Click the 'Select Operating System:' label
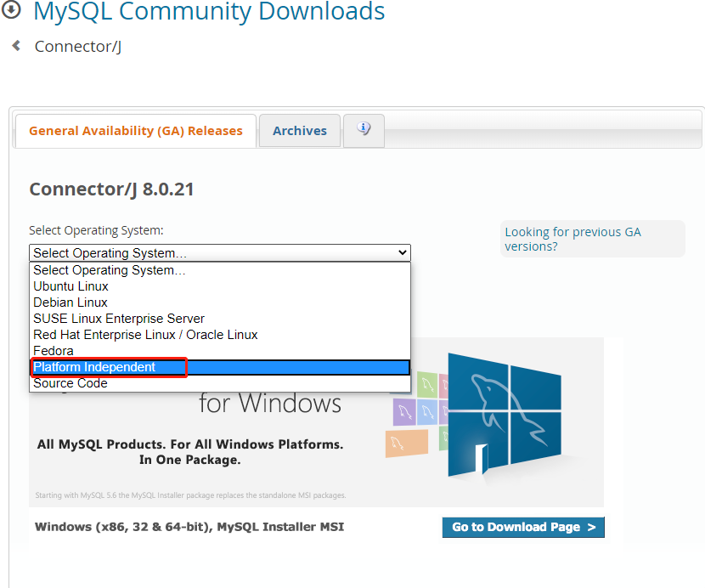 [x=96, y=230]
